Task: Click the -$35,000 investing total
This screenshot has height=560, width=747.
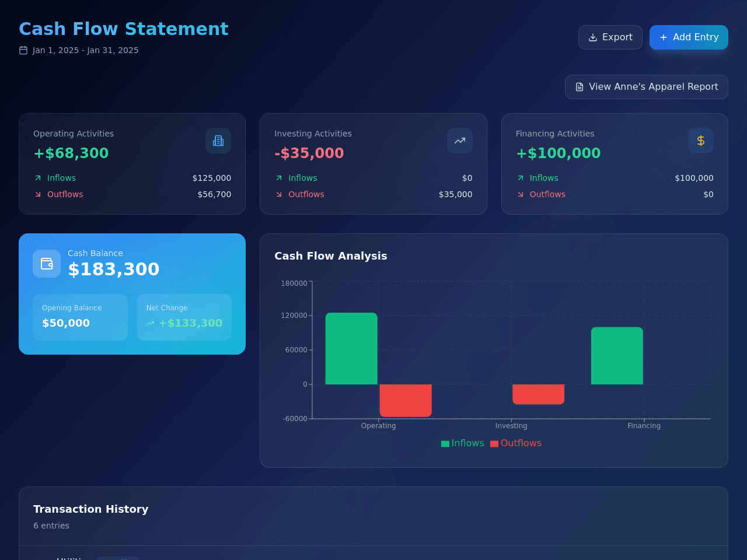Action: (309, 153)
